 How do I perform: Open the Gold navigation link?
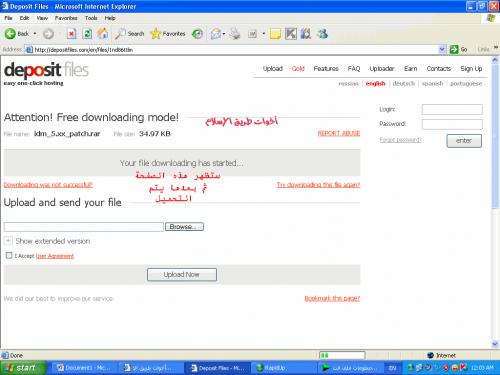298,69
